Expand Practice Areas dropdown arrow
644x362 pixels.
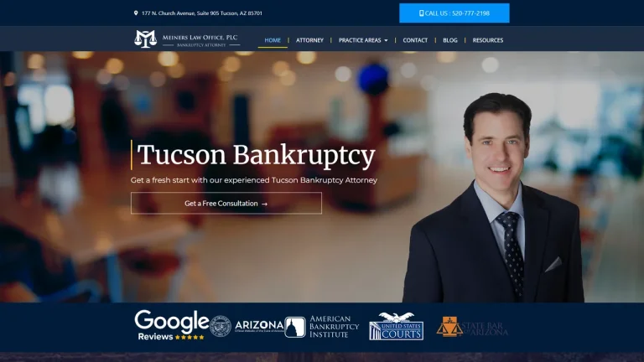(x=386, y=40)
